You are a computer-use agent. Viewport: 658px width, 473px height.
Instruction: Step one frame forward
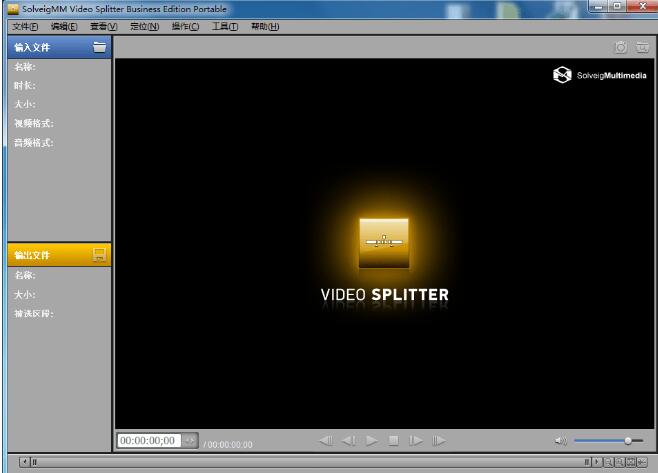pos(415,440)
